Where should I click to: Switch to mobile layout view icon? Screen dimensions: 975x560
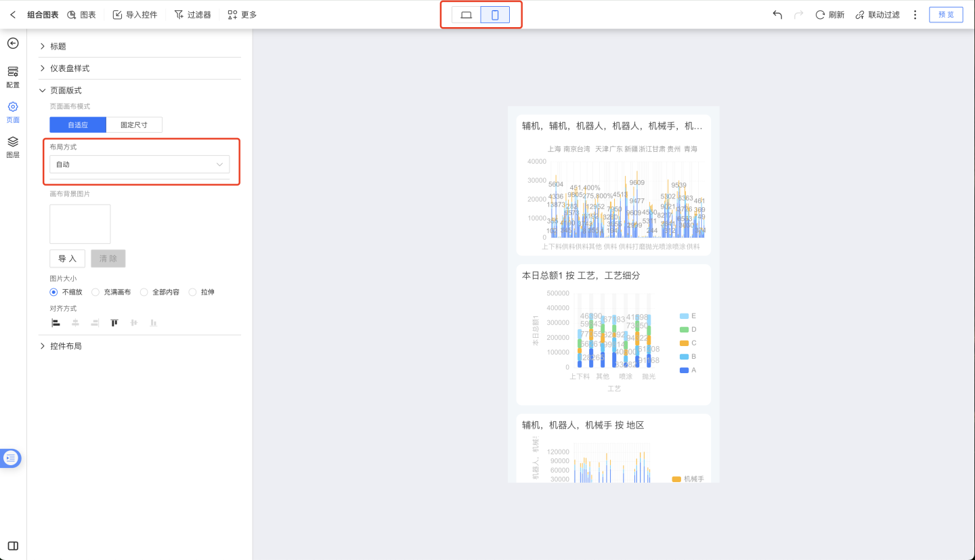495,15
